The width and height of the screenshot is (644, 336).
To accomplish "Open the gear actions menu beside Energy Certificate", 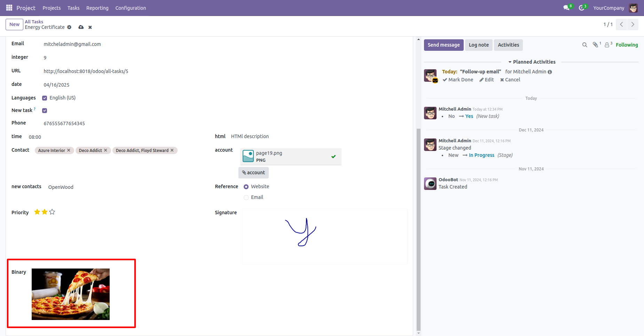I will pyautogui.click(x=69, y=27).
